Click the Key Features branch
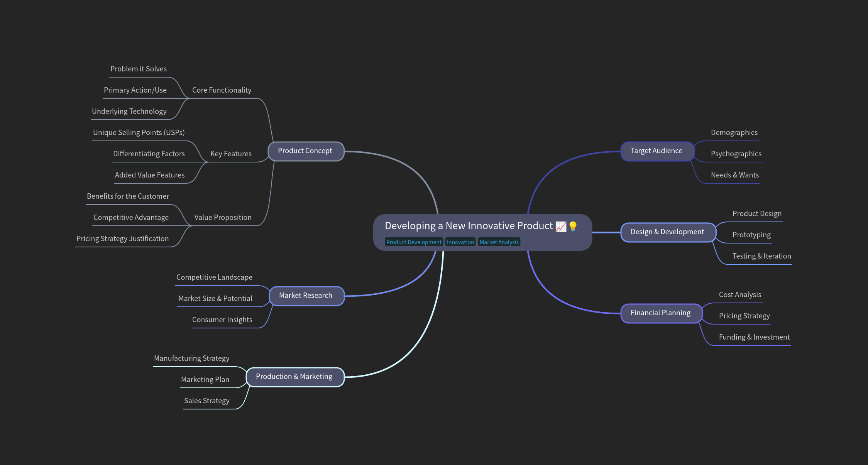Viewport: 868px width, 465px height. pos(231,154)
